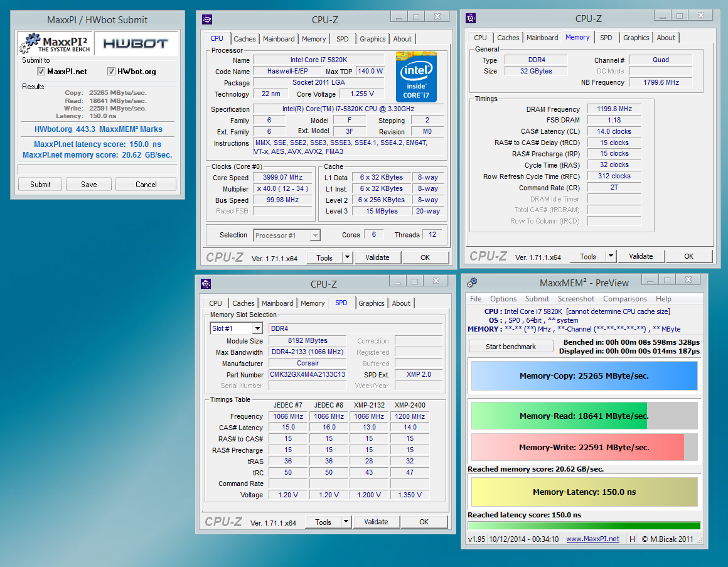The height and width of the screenshot is (567, 728).
Task: Click the MaxxMEM² gear icon in the title bar
Action: point(472,283)
